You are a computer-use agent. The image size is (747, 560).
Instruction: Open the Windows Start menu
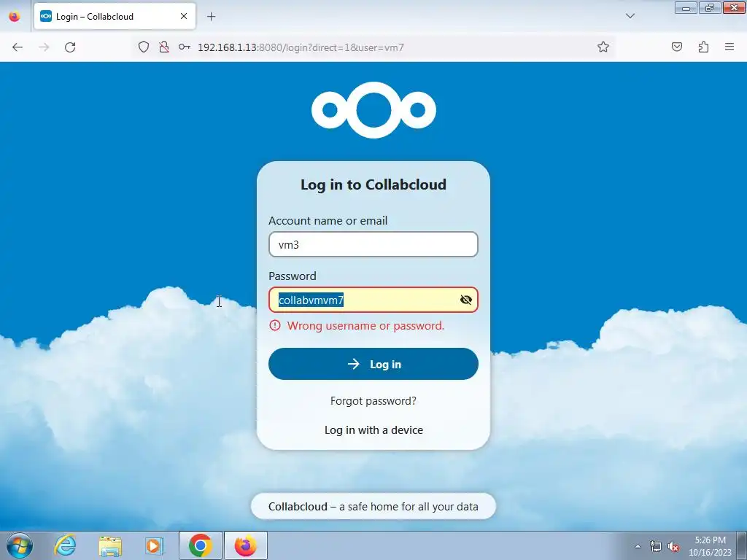20,545
